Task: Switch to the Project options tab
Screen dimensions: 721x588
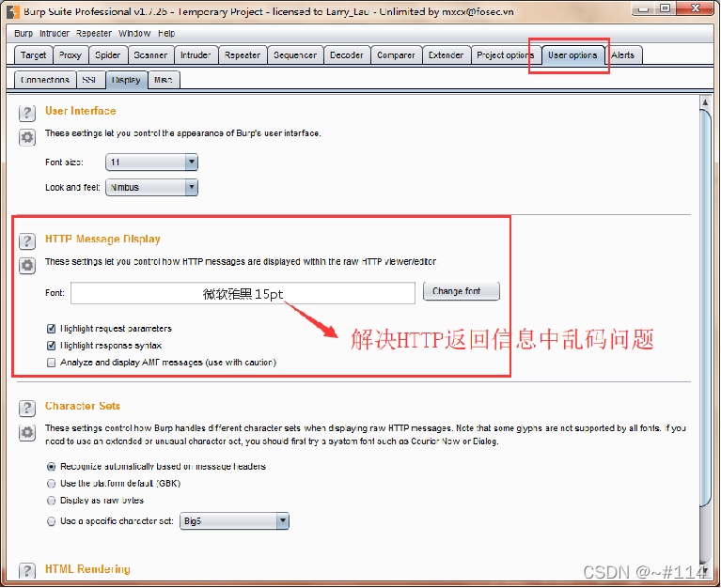Action: click(x=506, y=55)
